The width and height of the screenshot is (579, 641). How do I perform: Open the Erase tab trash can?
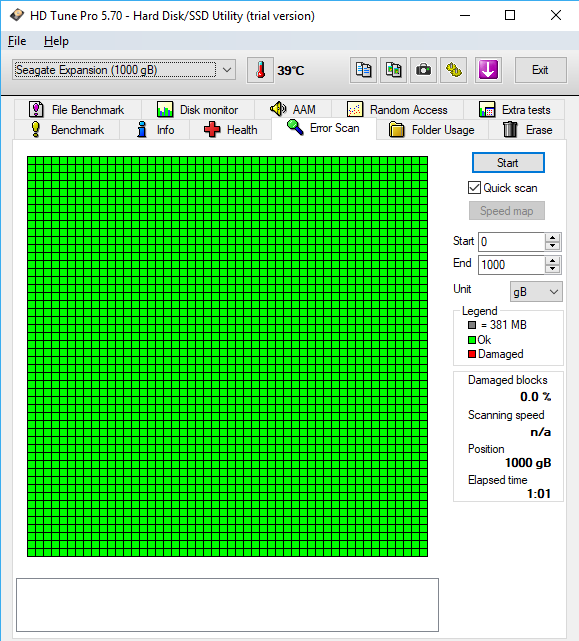(510, 130)
